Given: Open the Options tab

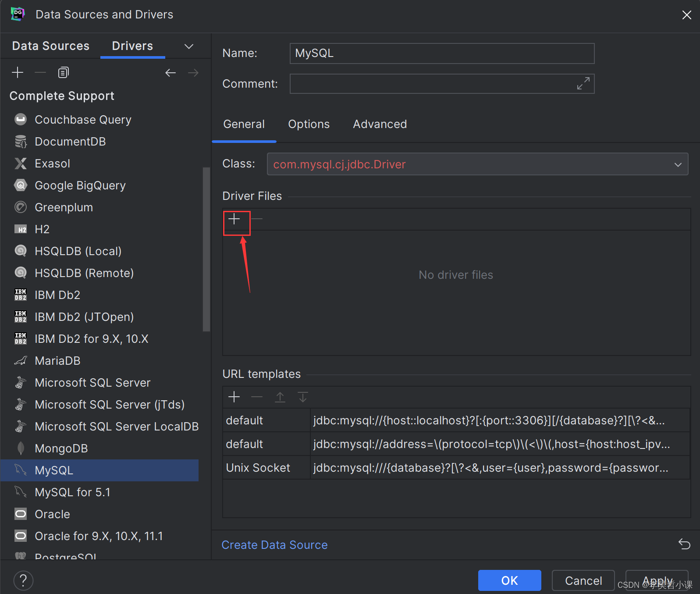Looking at the screenshot, I should [309, 124].
